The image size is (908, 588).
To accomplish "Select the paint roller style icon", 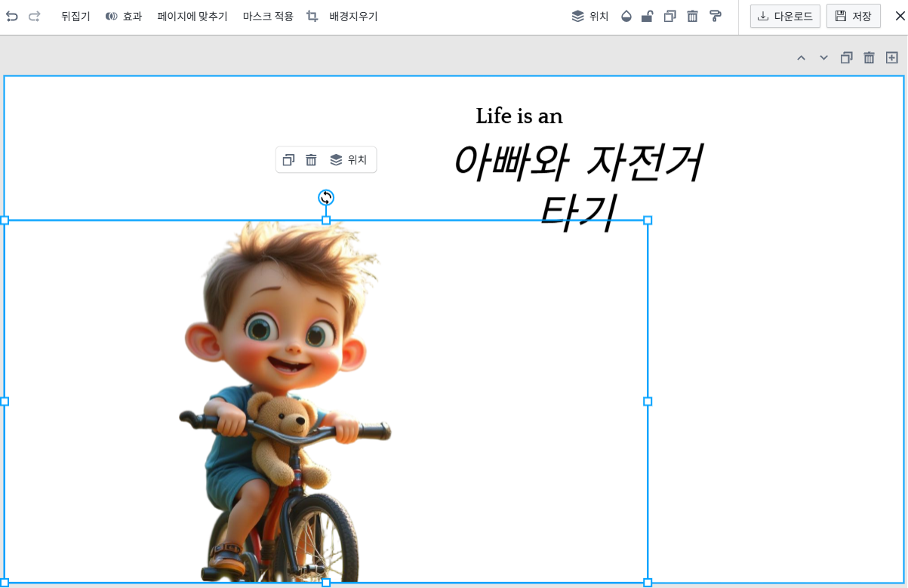I will pyautogui.click(x=715, y=16).
